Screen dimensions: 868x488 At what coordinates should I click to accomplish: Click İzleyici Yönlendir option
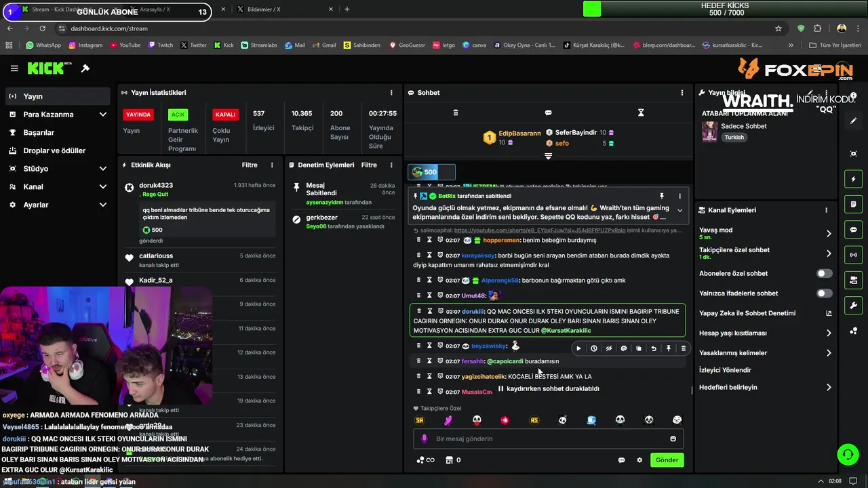[725, 370]
